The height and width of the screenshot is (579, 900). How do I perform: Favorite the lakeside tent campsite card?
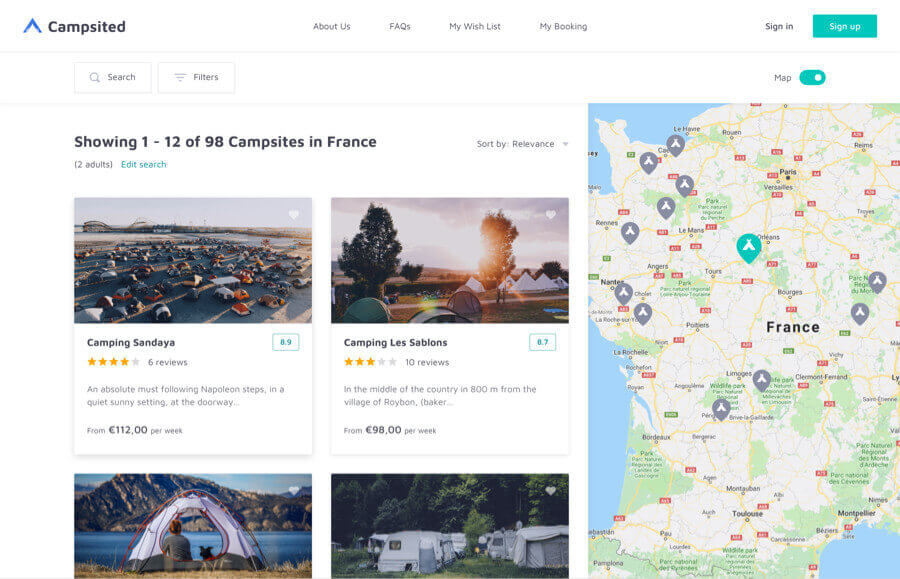[294, 491]
